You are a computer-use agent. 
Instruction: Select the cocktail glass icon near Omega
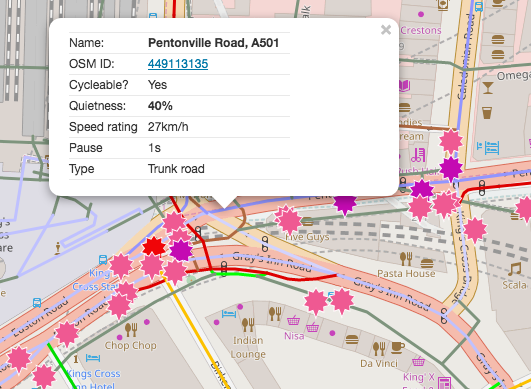(488, 88)
